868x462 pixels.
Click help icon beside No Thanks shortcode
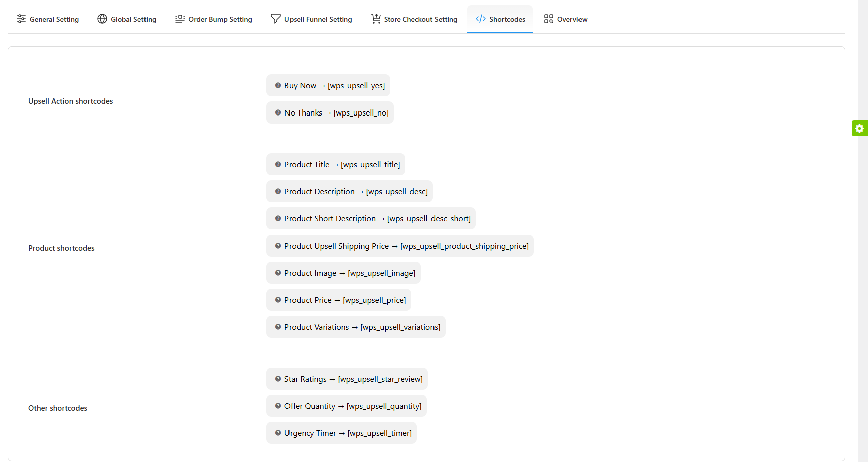coord(278,113)
